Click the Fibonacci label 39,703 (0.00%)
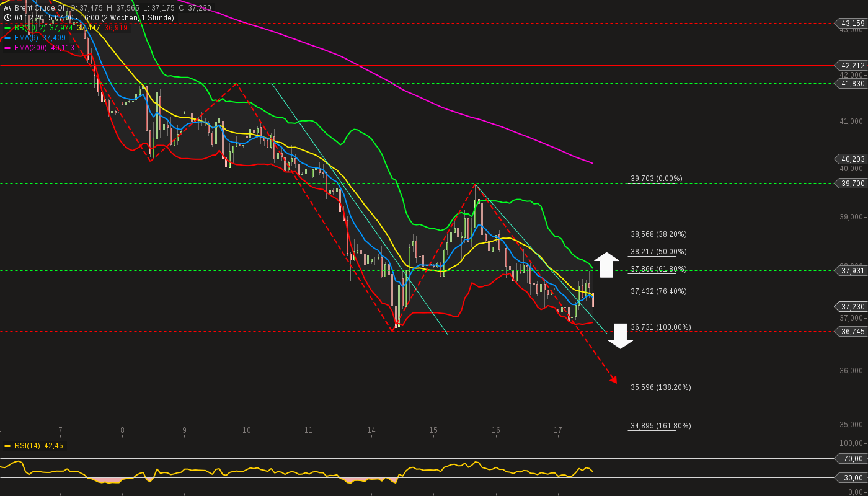The image size is (868, 496). [x=657, y=179]
